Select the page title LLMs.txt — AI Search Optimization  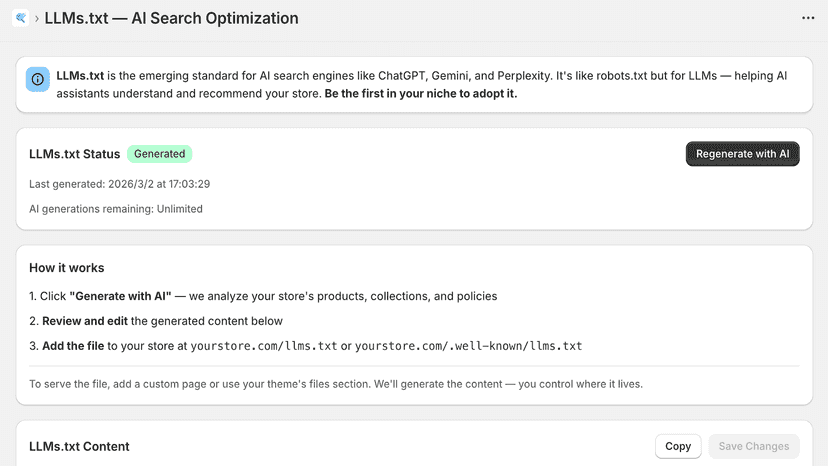171,18
